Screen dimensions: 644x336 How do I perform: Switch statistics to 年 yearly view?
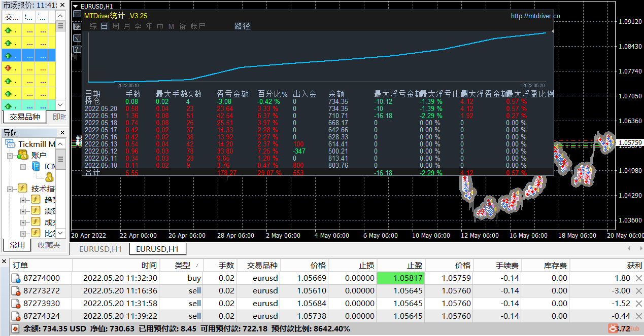point(149,26)
